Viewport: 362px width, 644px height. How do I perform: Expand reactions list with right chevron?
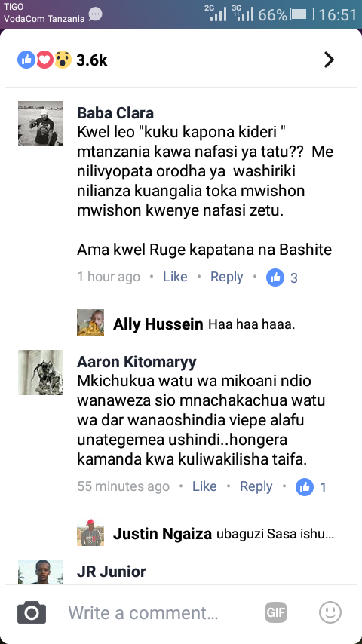(329, 60)
